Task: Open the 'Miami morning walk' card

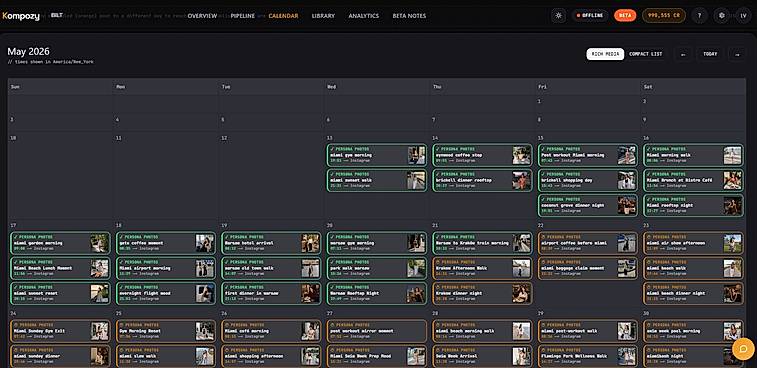Action: tap(693, 155)
